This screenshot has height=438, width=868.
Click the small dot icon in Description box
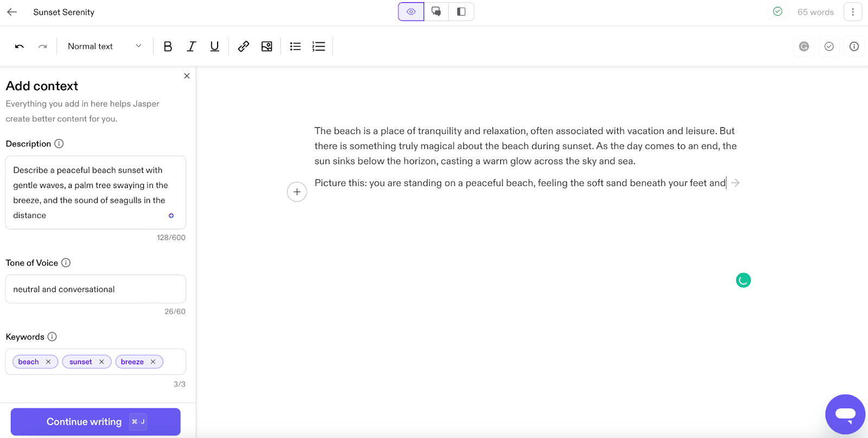click(x=171, y=216)
